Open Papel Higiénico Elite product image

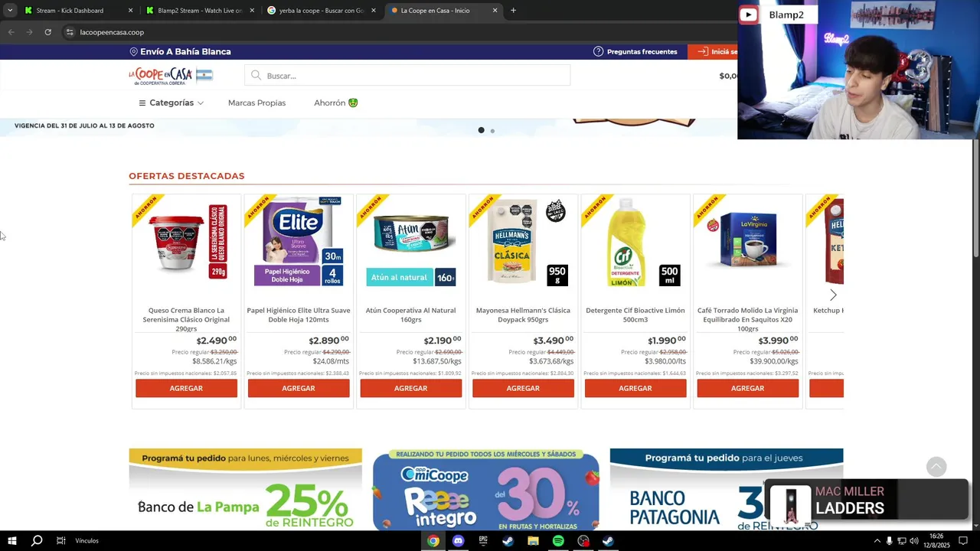point(299,243)
